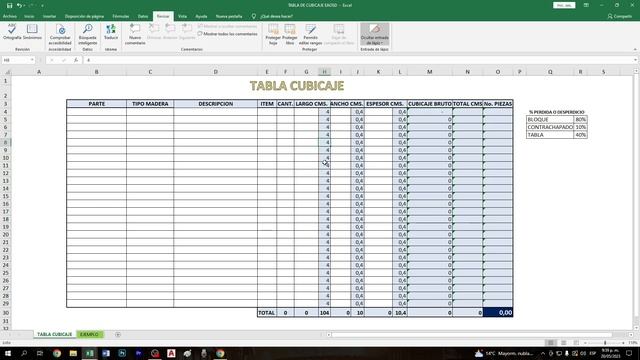Open Customize Quick Access Toolbar dropdown
This screenshot has height=360, width=640.
point(42,6)
